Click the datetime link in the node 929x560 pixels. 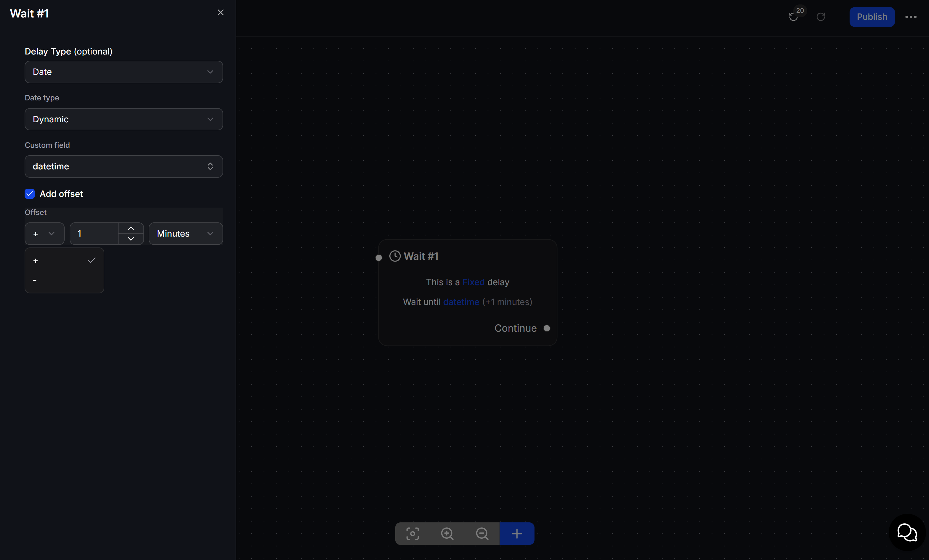tap(461, 302)
